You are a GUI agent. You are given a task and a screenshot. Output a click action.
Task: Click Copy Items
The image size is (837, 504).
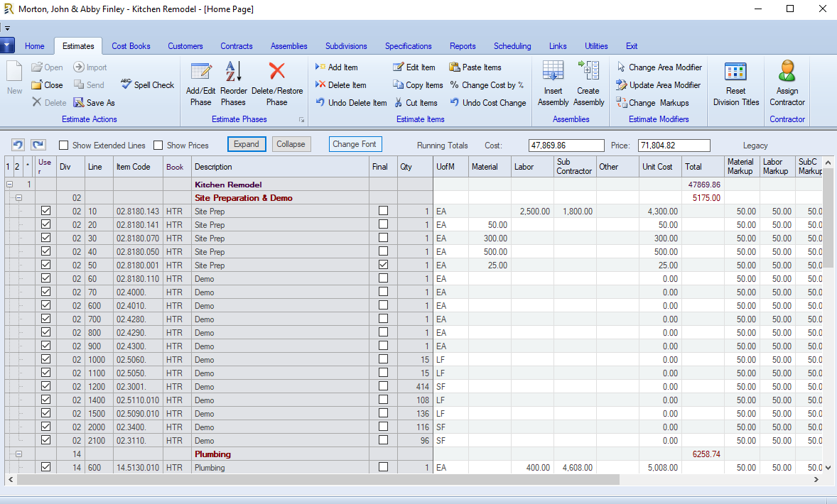tap(417, 84)
